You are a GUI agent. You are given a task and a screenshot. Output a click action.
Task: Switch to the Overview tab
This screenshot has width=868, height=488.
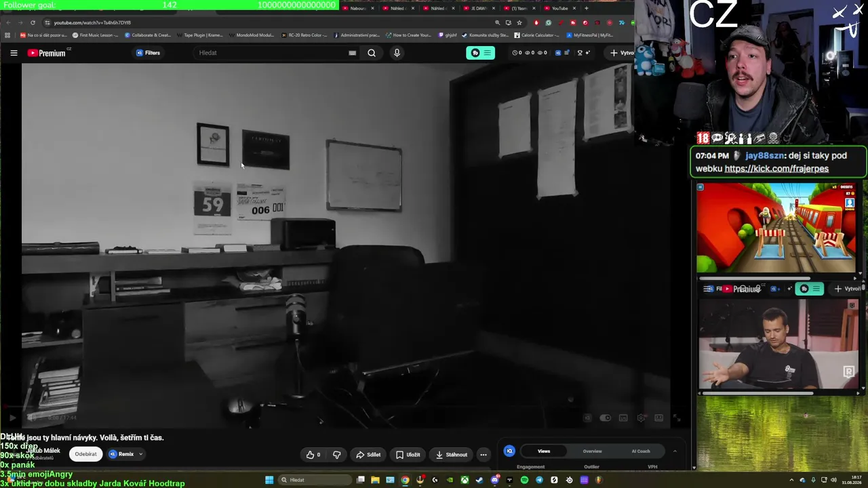[592, 451]
